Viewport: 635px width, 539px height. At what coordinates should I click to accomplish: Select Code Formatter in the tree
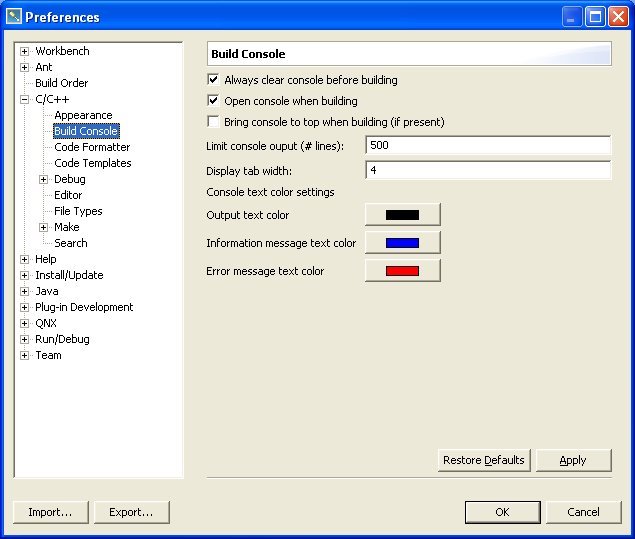point(92,147)
